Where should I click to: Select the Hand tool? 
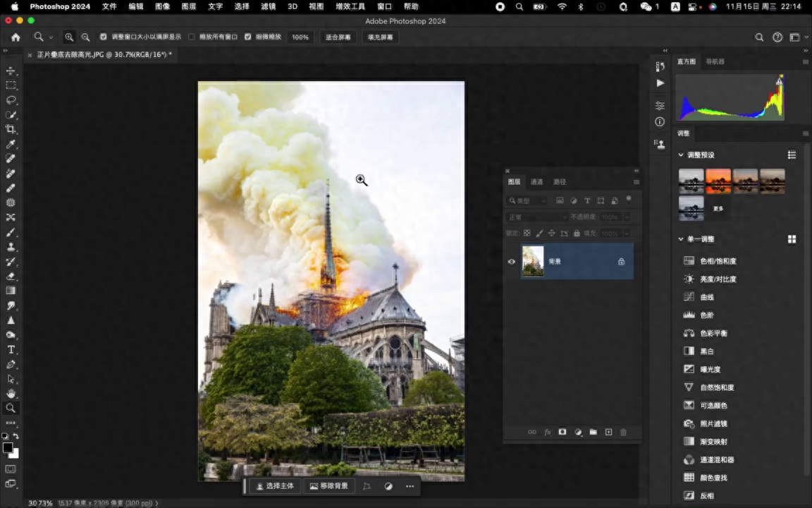11,394
